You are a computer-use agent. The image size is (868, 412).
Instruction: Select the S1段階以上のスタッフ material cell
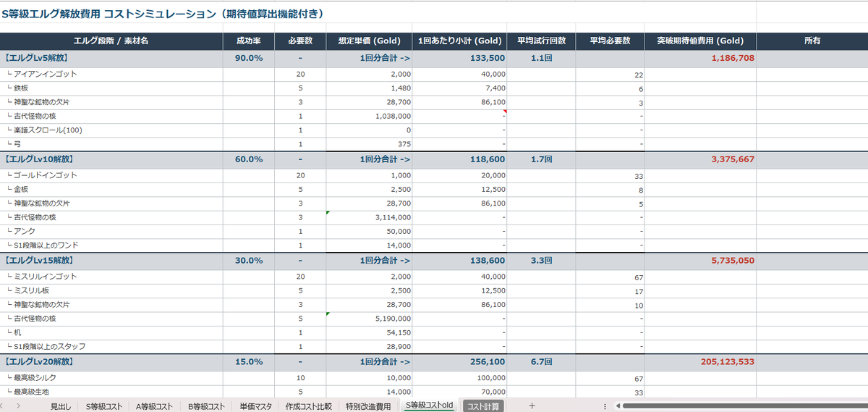(111, 347)
